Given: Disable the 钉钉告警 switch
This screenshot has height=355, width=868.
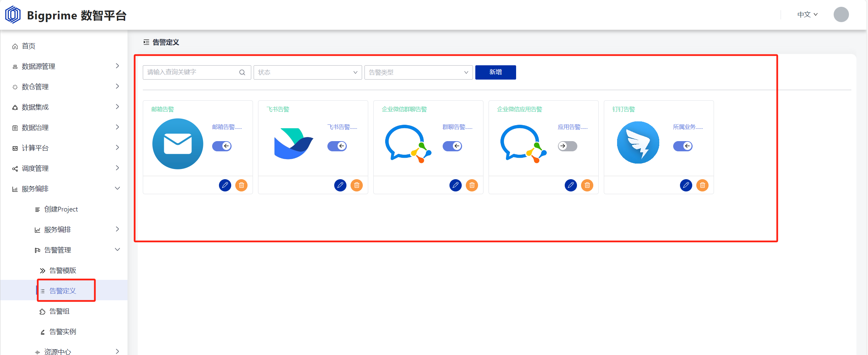Looking at the screenshot, I should 683,146.
